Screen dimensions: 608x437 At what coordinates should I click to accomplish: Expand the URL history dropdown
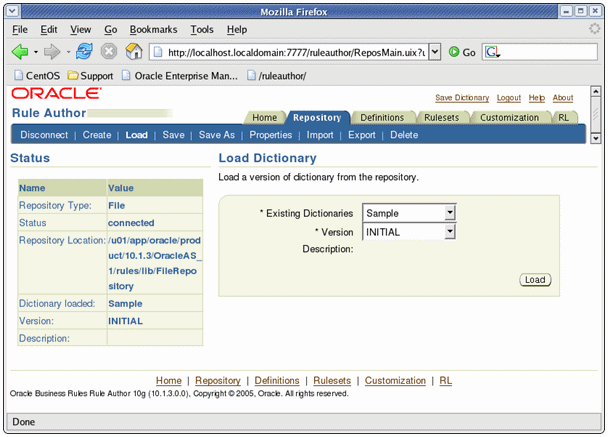click(x=435, y=52)
